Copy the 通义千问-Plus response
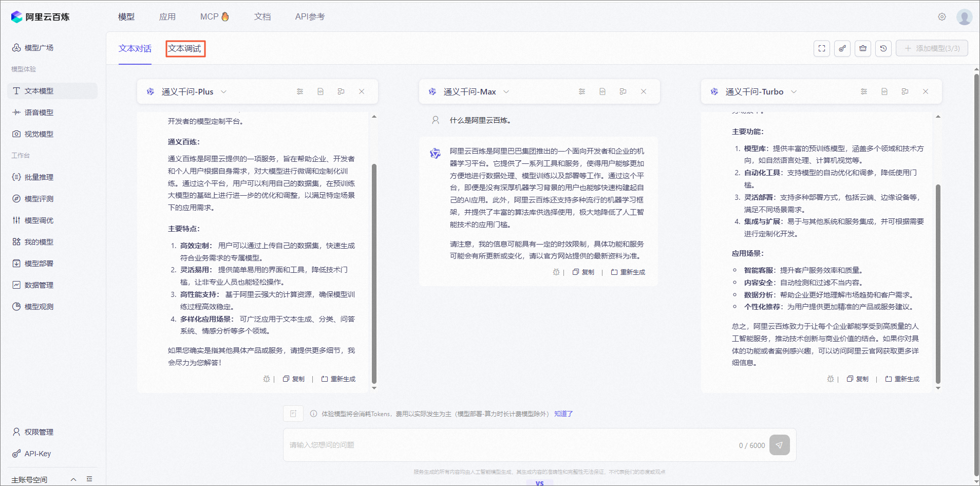Viewport: 980px width, 486px height. [293, 379]
